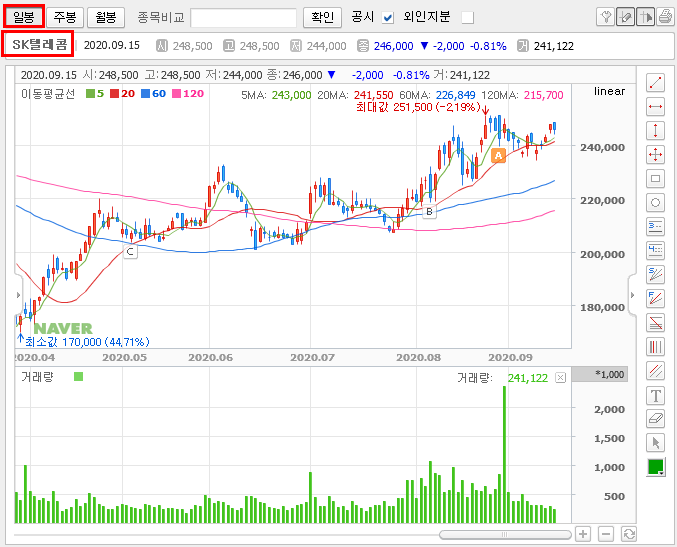677x547 pixels.
Task: Click the 60MA value 226,849
Action: point(456,95)
